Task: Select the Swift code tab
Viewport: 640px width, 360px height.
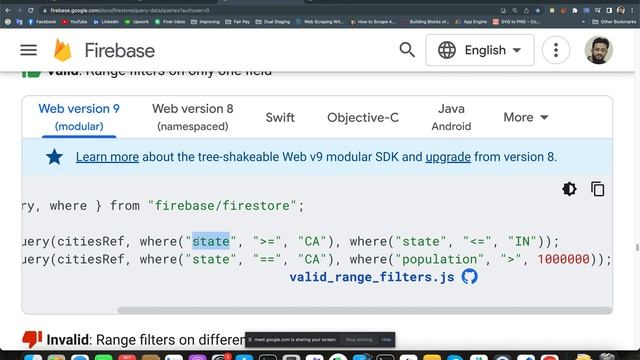Action: (280, 118)
